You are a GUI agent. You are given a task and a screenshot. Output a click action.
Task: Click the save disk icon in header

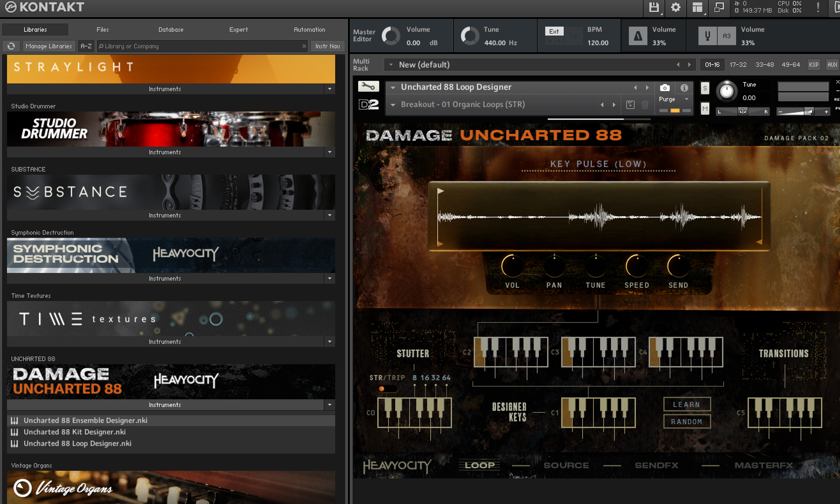[x=654, y=8]
